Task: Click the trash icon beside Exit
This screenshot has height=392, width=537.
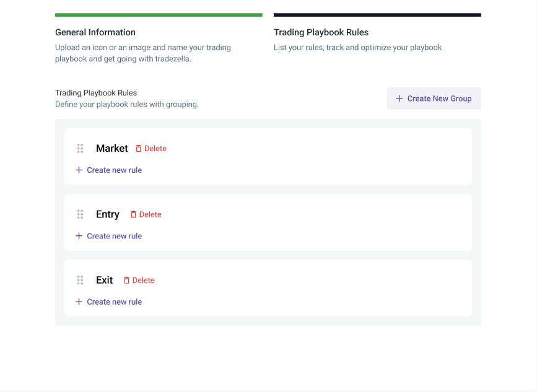Action: point(126,280)
